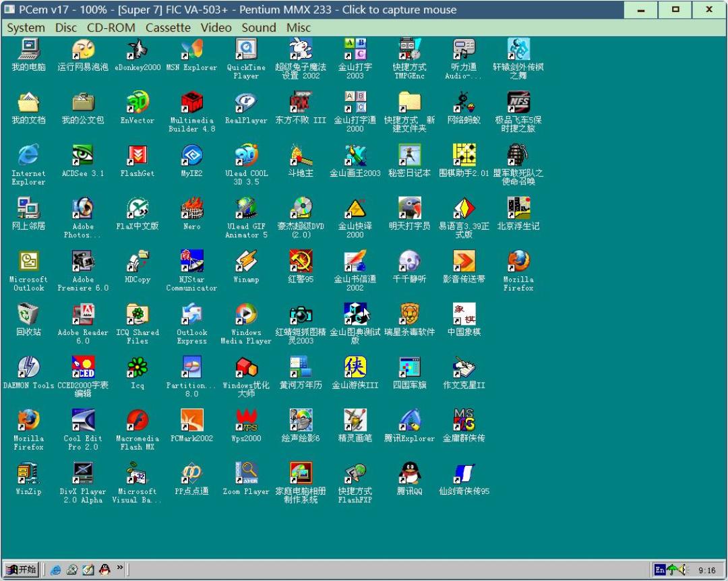Image resolution: width=728 pixels, height=581 pixels.
Task: Select the 斗地主 card game icon
Action: click(x=301, y=161)
